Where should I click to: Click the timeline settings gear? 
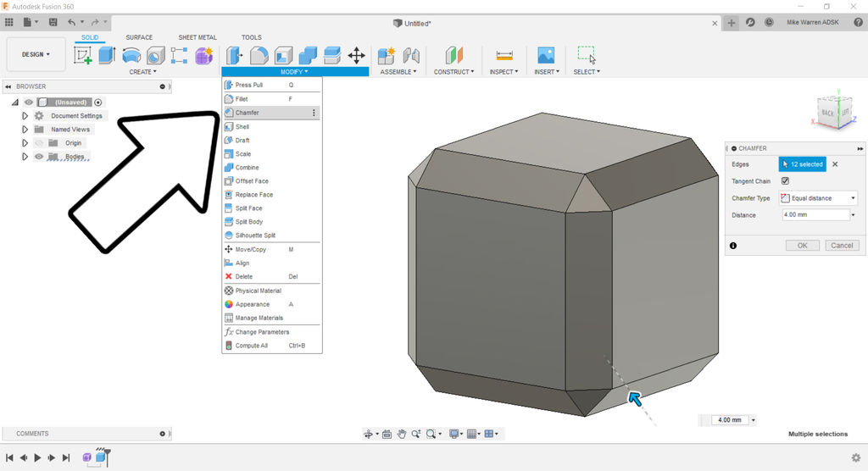856,457
